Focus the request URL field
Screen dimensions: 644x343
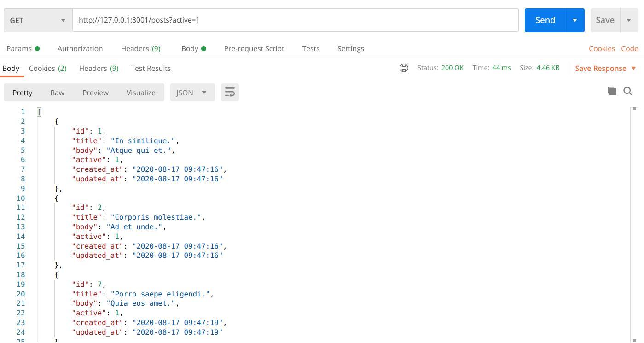pos(296,20)
